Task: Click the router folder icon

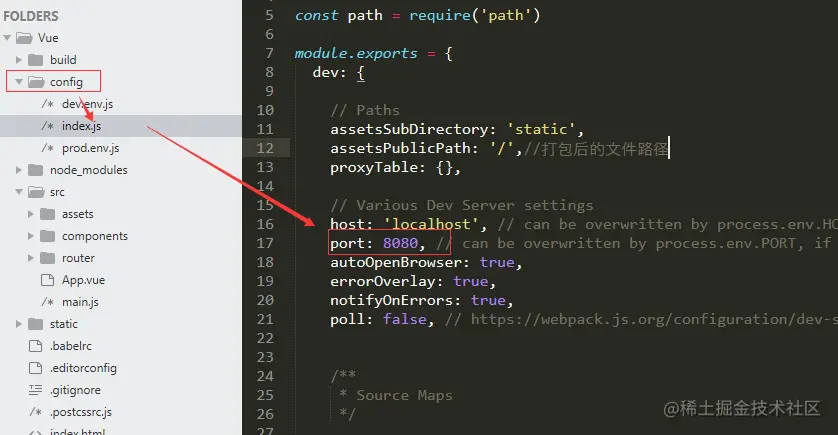Action: pos(48,258)
